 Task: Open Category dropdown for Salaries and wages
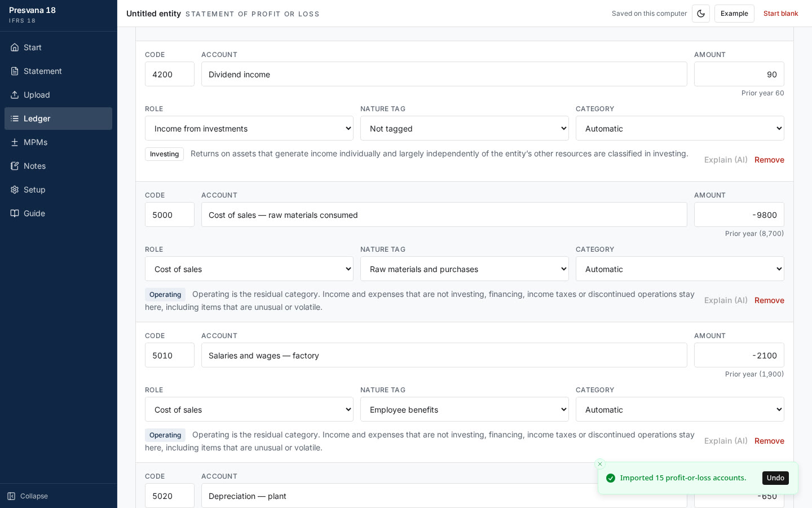(680, 410)
